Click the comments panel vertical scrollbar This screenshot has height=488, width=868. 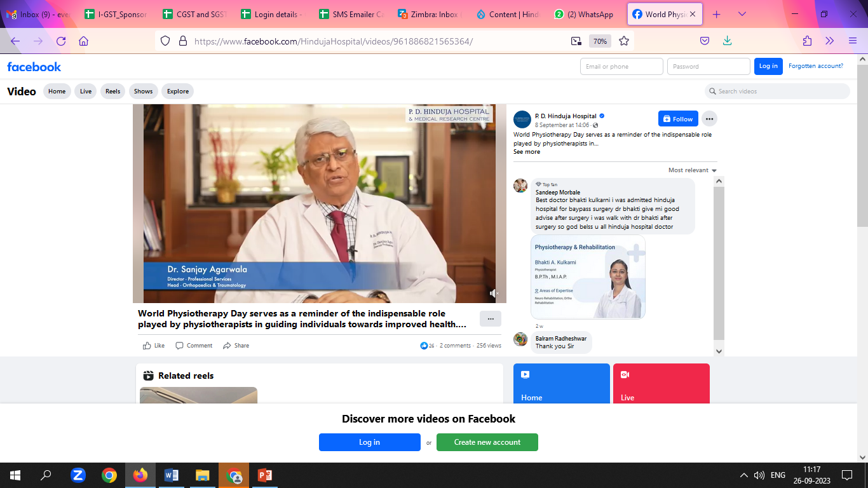point(719,264)
